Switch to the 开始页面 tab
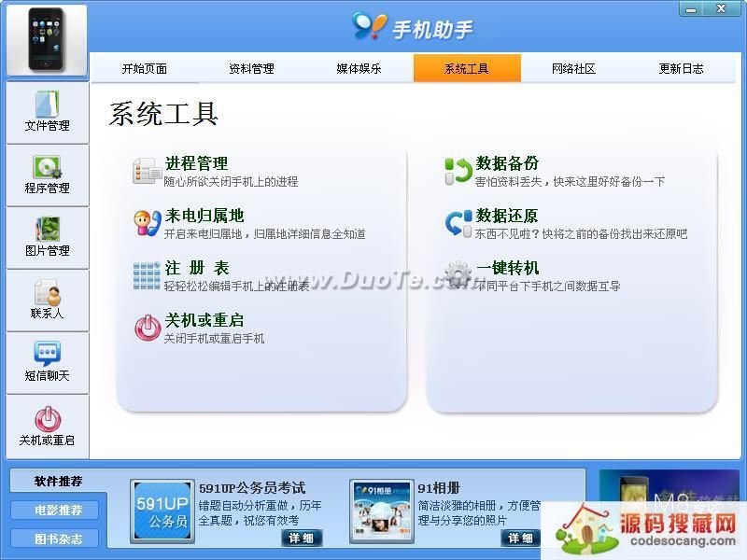 pyautogui.click(x=144, y=69)
